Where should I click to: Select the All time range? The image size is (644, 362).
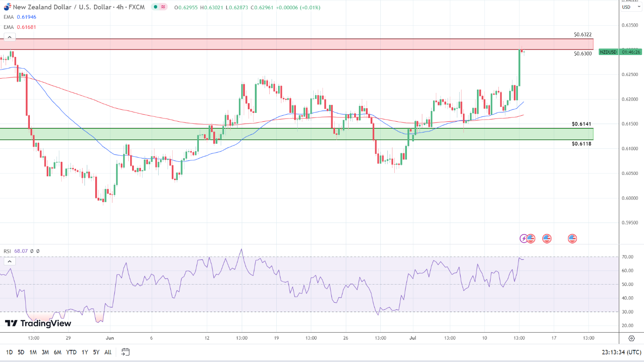coord(108,352)
